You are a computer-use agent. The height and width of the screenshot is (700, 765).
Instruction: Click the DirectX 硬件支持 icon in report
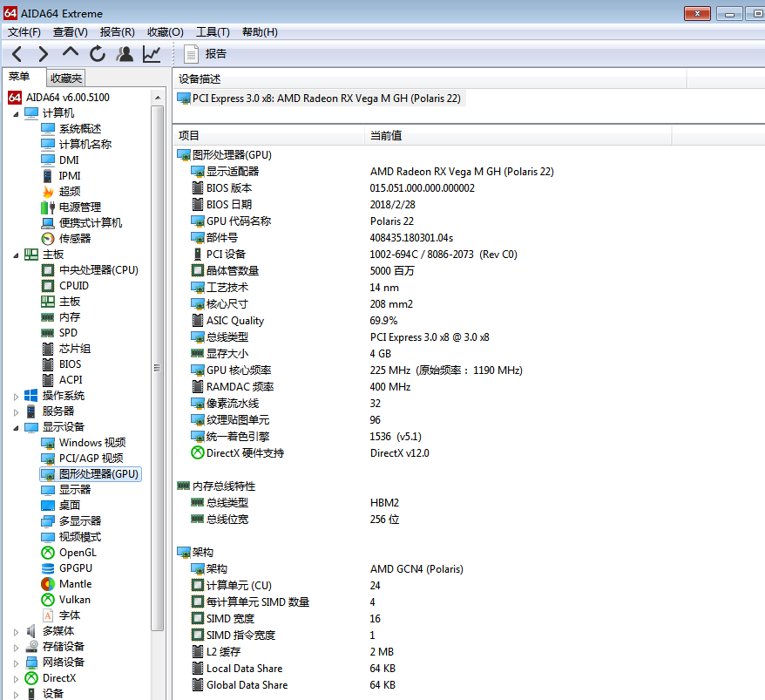click(x=197, y=453)
